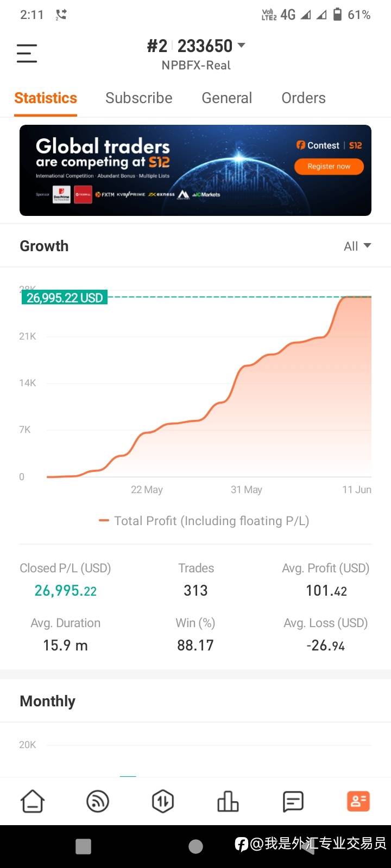Open the Orders tab

coord(303,98)
